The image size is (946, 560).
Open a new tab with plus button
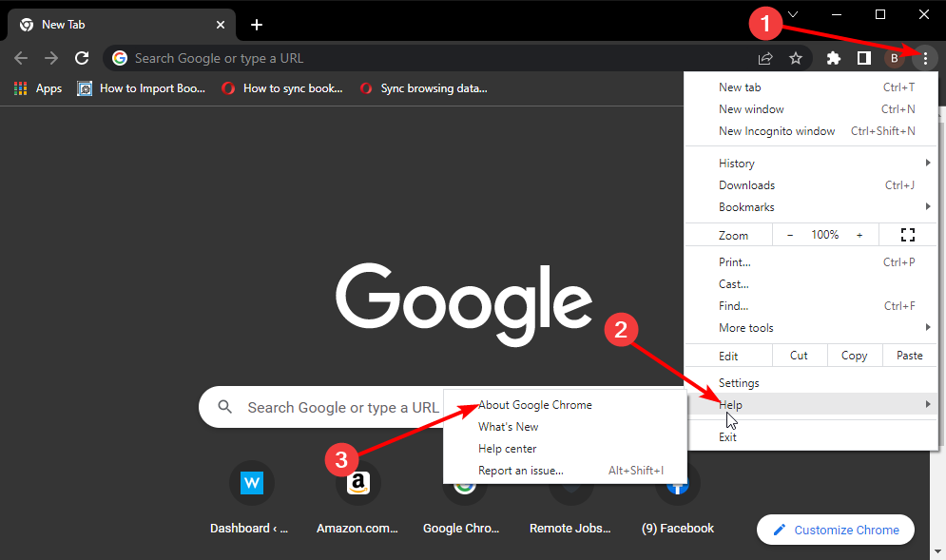[x=257, y=25]
